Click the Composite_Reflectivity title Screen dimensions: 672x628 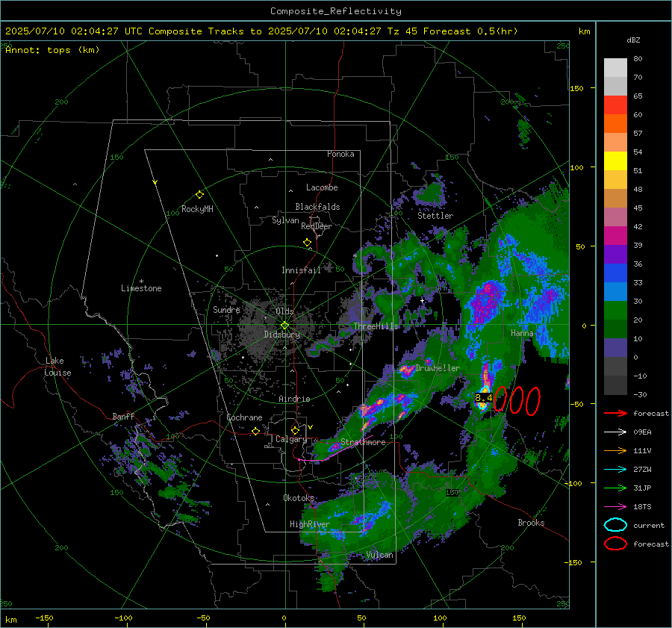336,11
